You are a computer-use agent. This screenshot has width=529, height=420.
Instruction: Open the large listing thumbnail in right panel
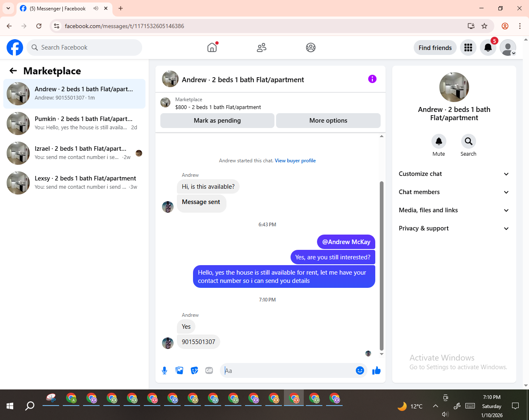[x=454, y=87]
